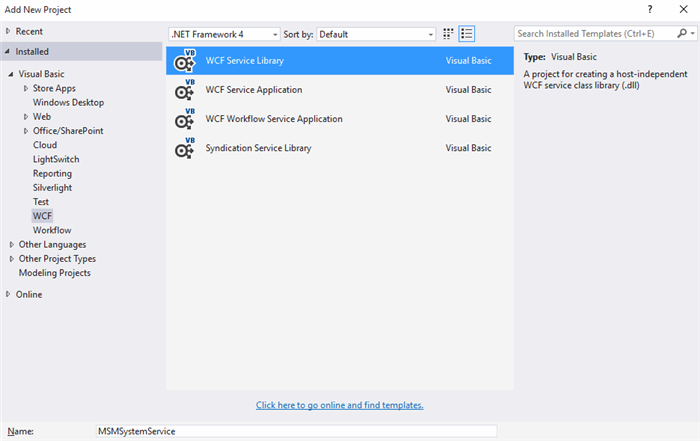Click the WCF Service Application template icon
700x441 pixels.
[x=185, y=90]
